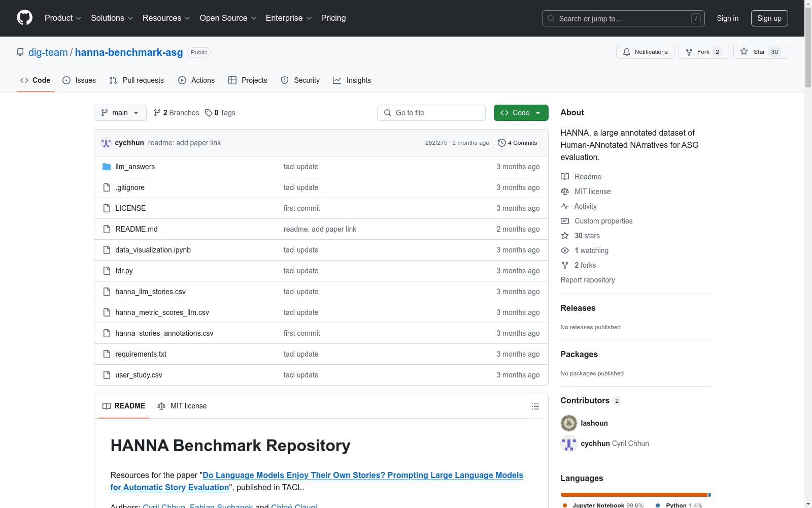Select the MIT license tab in README panel
812x508 pixels.
[x=182, y=406]
